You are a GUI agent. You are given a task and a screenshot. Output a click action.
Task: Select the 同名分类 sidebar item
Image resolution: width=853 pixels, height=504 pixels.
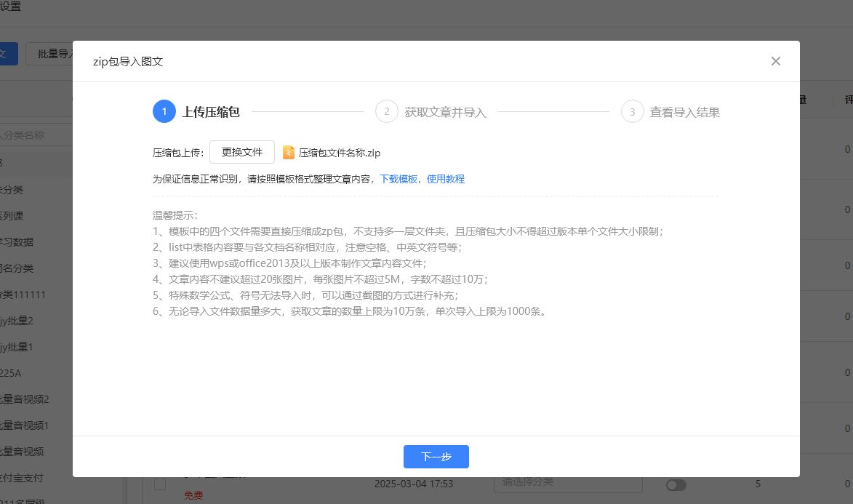pos(18,268)
